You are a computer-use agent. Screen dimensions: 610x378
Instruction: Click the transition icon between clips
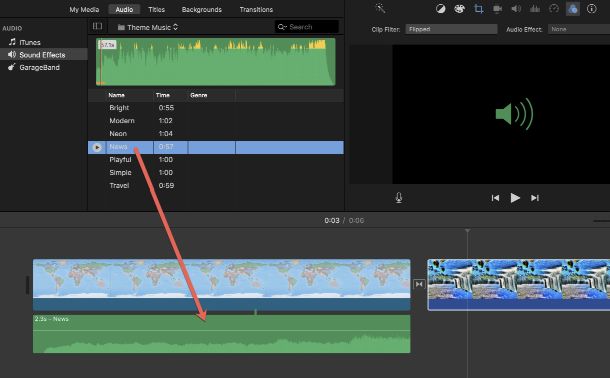[x=419, y=284]
